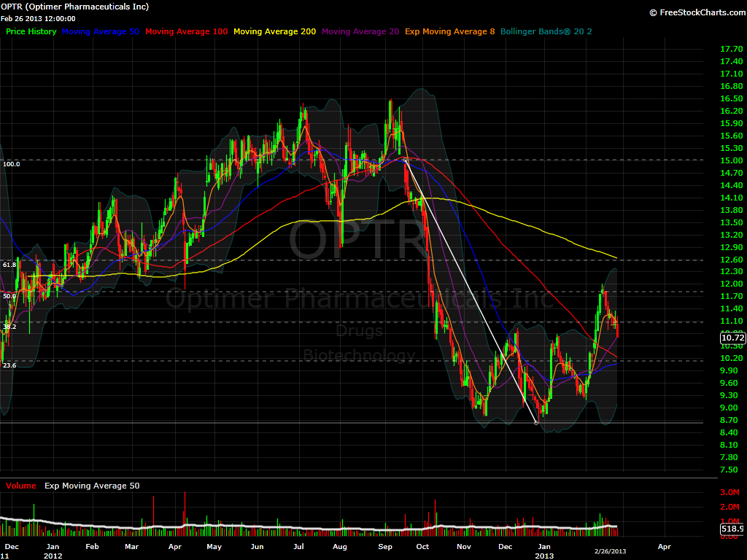Screen dimensions: 747x560
Task: Click the Jan 2013 time axis label
Action: pyautogui.click(x=544, y=551)
